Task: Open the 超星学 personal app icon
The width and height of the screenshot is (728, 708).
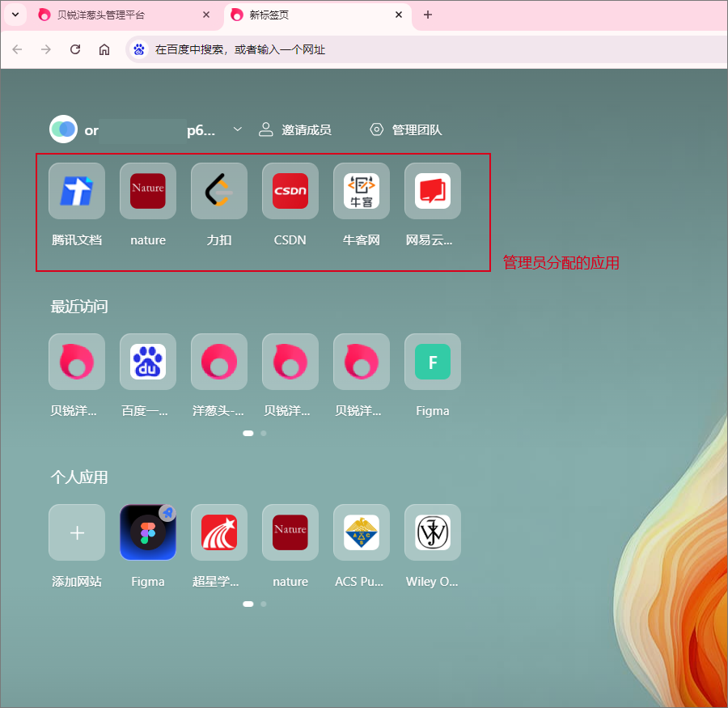Action: [219, 532]
